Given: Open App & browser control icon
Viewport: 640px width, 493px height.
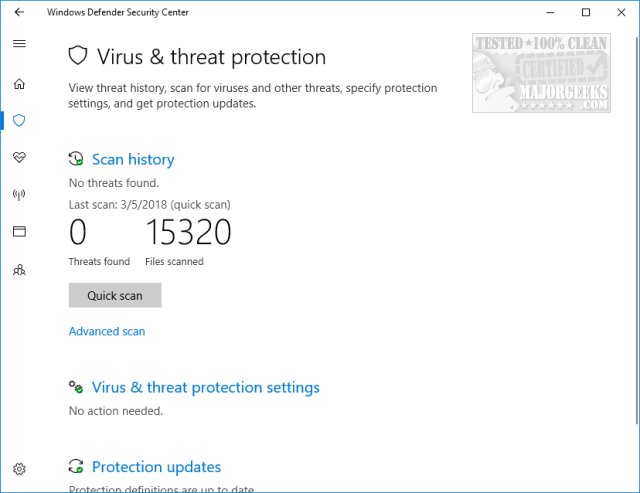Looking at the screenshot, I should 19,232.
